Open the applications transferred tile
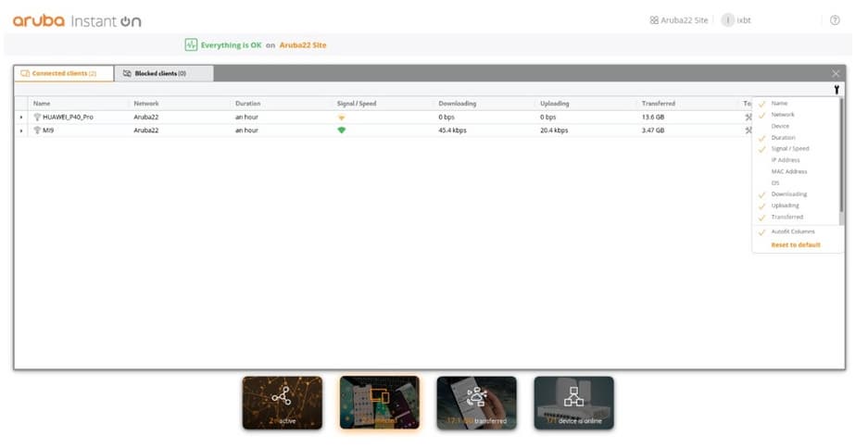Image resolution: width=868 pixels, height=448 pixels. pos(477,404)
